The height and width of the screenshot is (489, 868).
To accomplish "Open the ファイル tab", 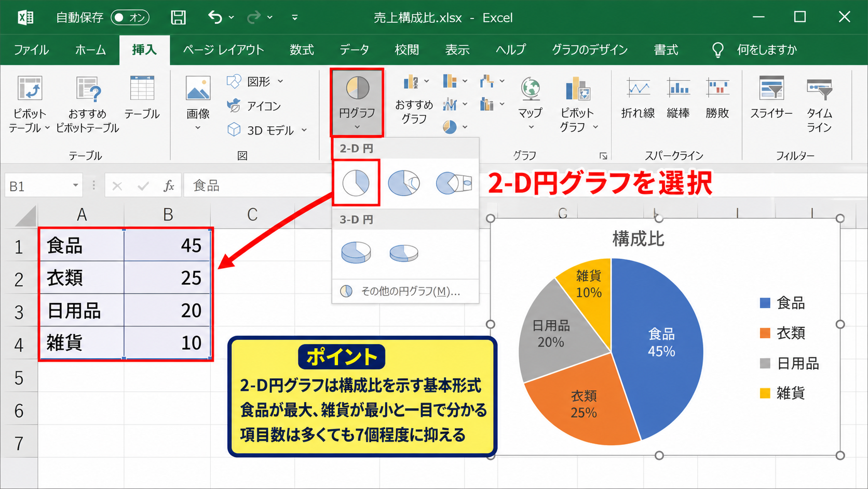I will pyautogui.click(x=31, y=50).
